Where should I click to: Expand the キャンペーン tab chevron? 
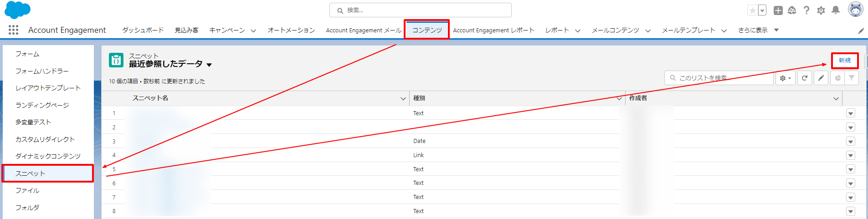tap(253, 31)
